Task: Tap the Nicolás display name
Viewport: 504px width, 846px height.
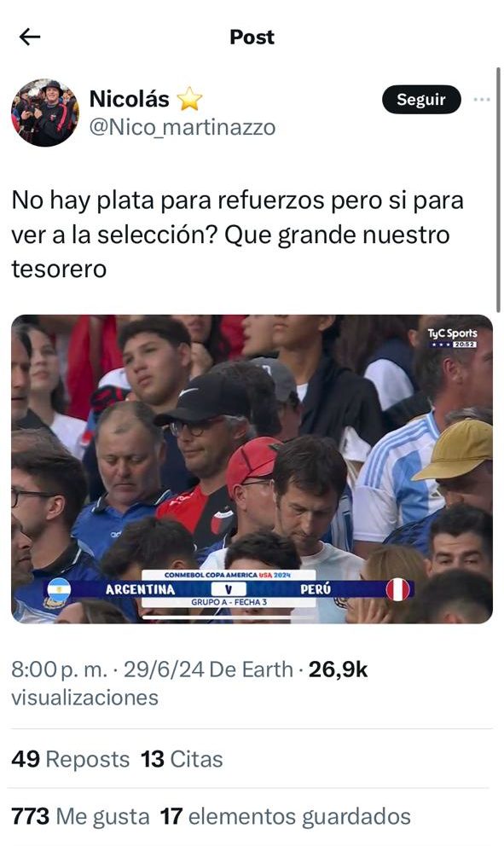Action: click(130, 99)
